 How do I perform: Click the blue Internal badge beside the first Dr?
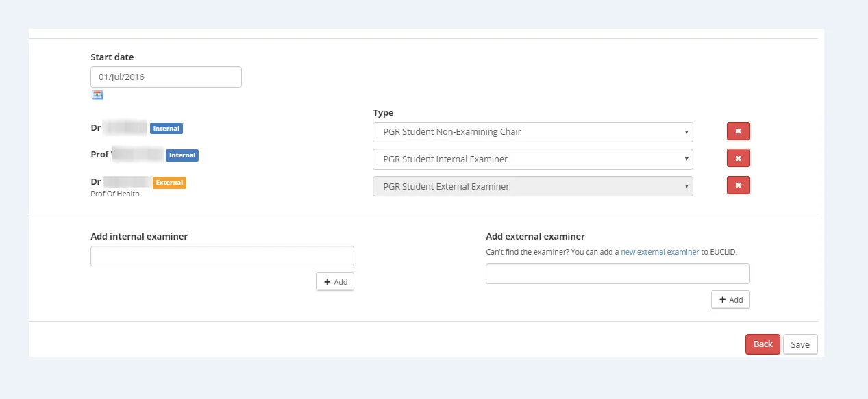click(164, 128)
